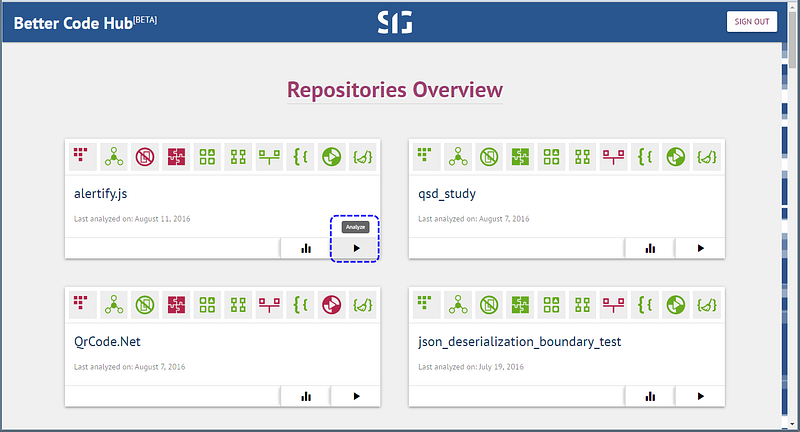Click the SIG logo in the header

coord(395,22)
